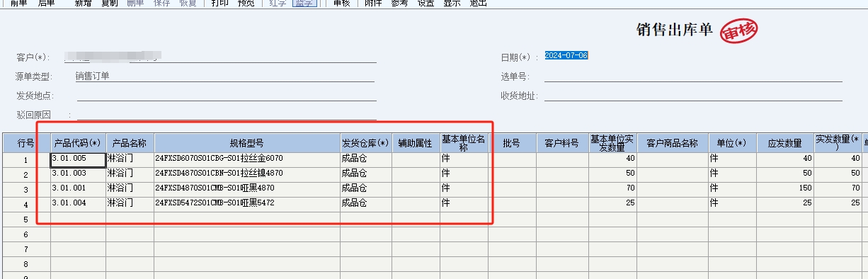868x279 pixels.
Task: Click the 驳回原因 input field
Action: [x=227, y=114]
